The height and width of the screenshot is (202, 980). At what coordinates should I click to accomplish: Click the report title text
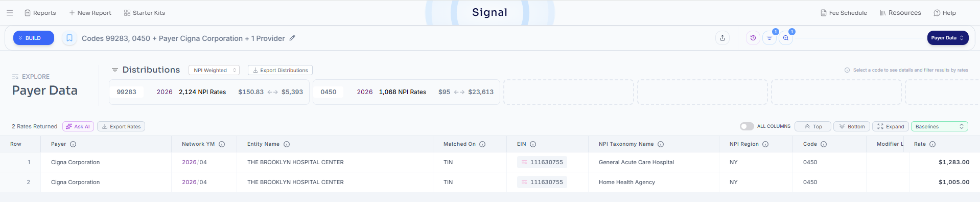coord(183,38)
